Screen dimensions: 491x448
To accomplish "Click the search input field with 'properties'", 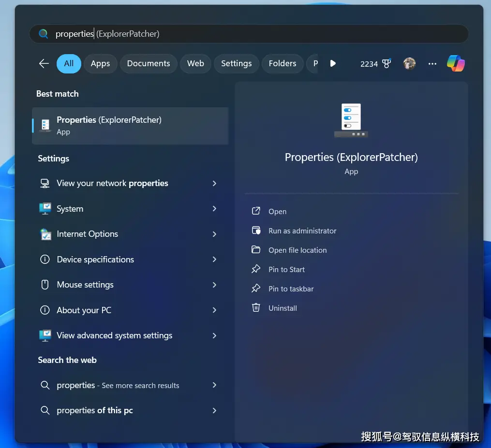I will click(249, 34).
